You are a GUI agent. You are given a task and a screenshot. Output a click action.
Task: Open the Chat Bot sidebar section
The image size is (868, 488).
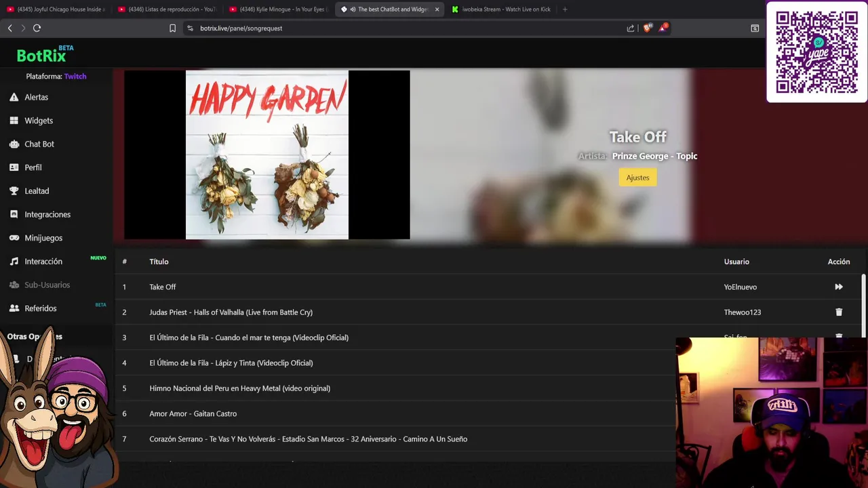31,144
